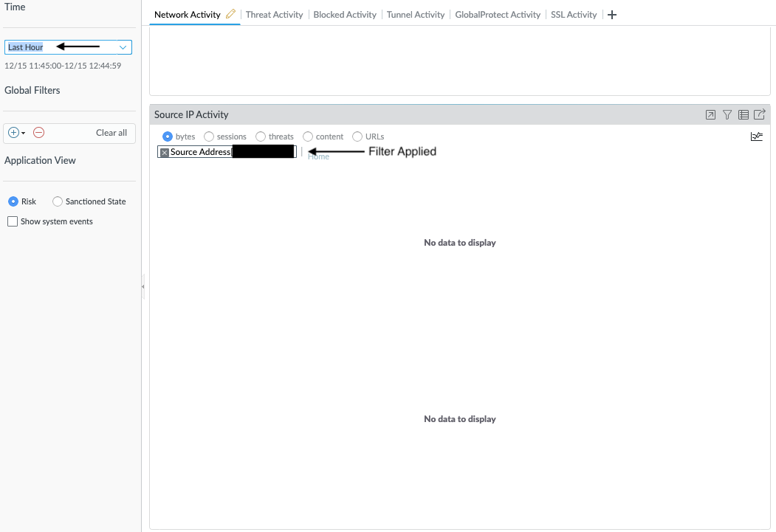Open the Last Hour time dropdown
The image size is (776, 532).
pos(68,46)
